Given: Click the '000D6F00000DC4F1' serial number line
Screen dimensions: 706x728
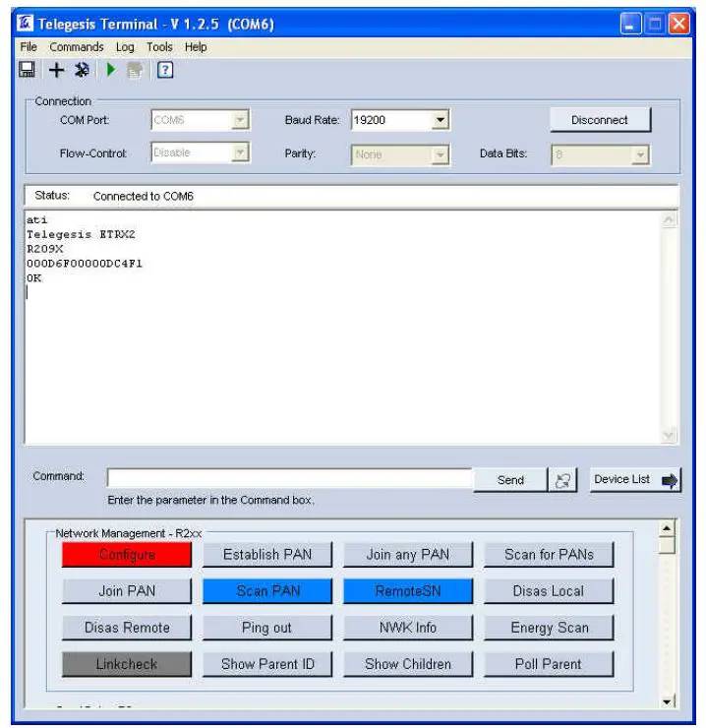Looking at the screenshot, I should [x=84, y=264].
